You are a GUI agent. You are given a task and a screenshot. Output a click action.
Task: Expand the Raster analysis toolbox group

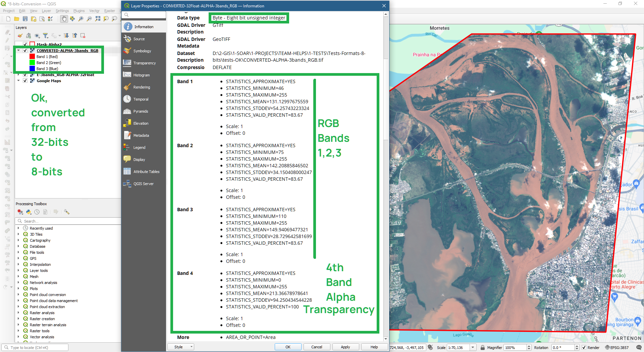click(x=19, y=312)
